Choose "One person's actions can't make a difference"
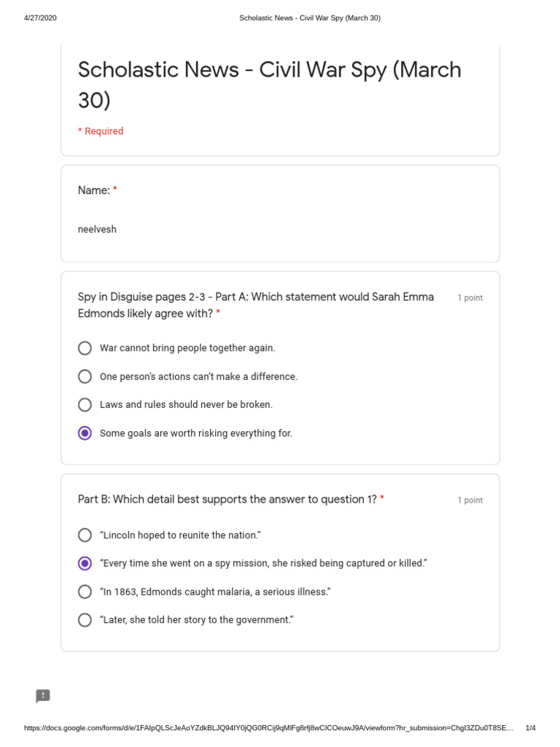560x747 pixels. pyautogui.click(x=85, y=376)
